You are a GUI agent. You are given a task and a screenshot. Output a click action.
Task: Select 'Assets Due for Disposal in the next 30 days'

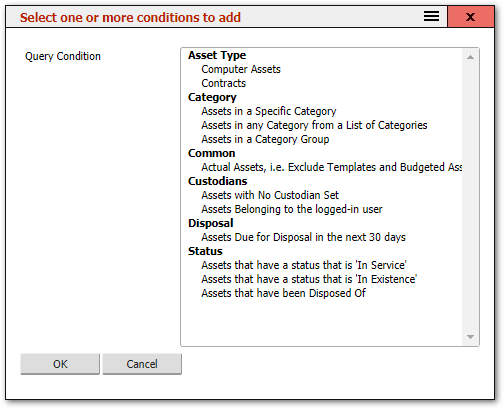pos(304,237)
